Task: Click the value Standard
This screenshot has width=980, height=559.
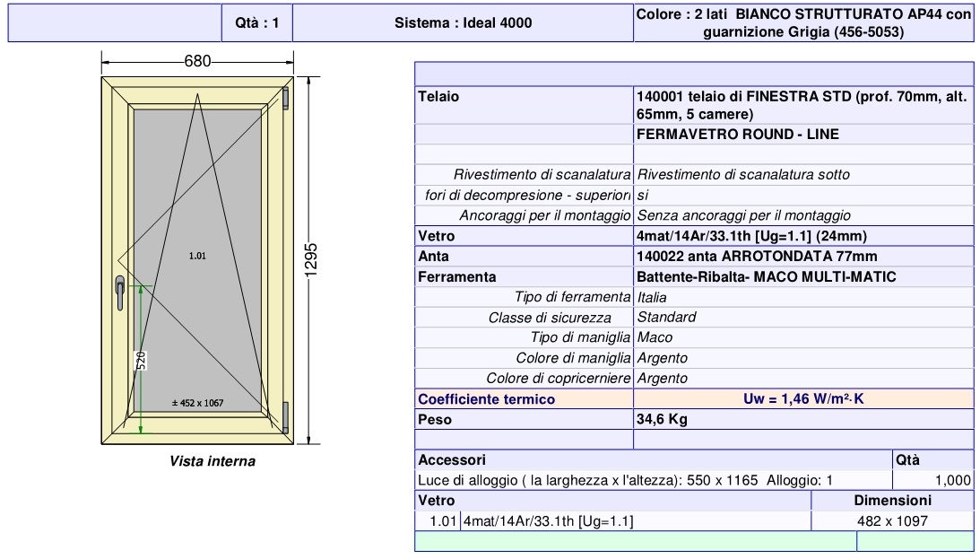Action: pos(666,317)
